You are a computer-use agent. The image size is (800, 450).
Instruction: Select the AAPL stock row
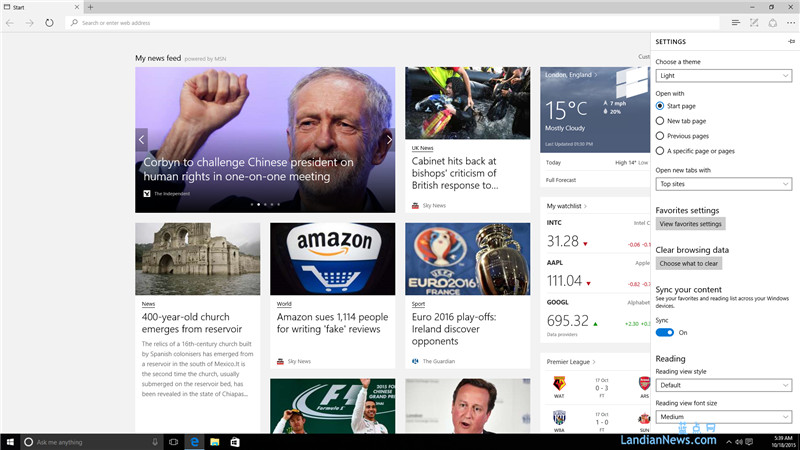[597, 274]
